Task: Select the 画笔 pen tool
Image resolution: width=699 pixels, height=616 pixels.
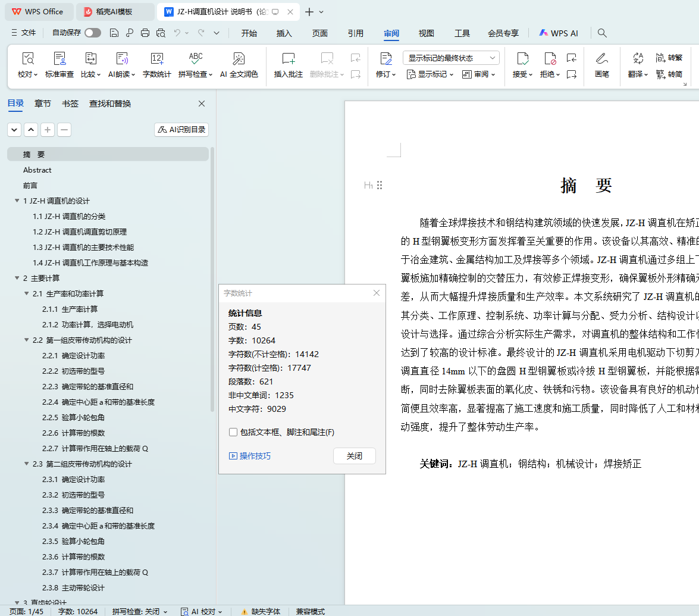Action: (602, 65)
